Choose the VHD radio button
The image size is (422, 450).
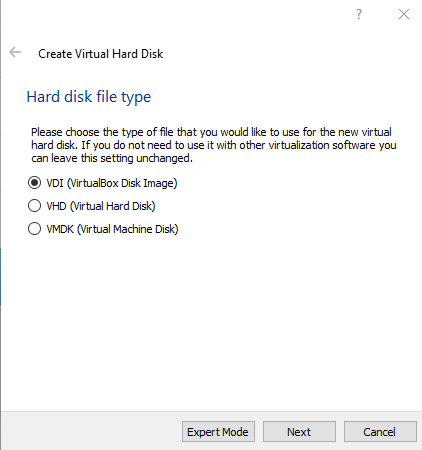[x=34, y=206]
